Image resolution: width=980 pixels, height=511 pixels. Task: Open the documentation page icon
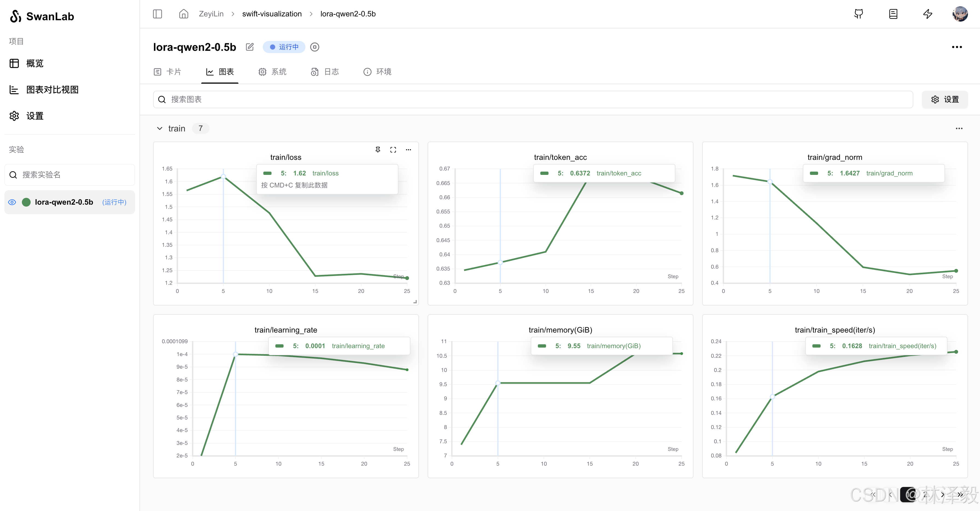pyautogui.click(x=893, y=14)
